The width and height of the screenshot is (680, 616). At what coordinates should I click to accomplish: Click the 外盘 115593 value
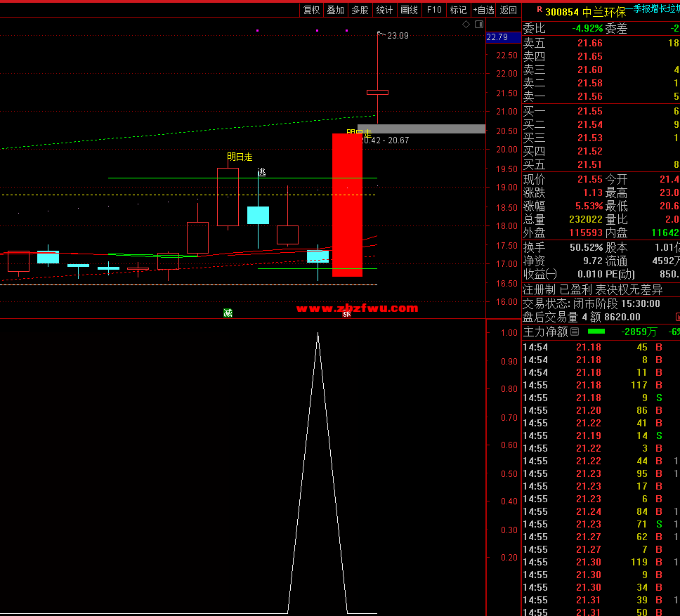click(585, 233)
